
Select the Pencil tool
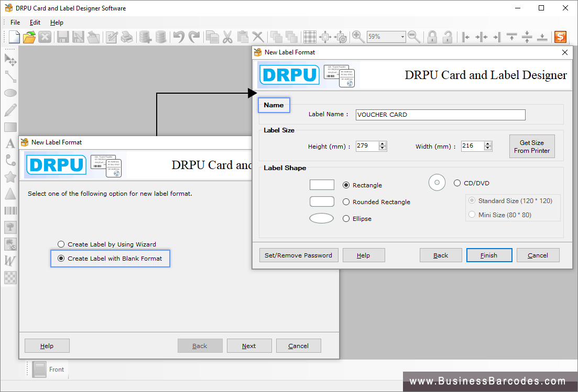10,110
